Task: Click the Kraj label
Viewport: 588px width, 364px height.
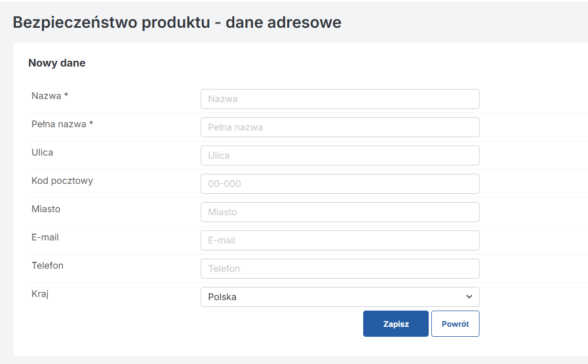Action: pyautogui.click(x=40, y=294)
